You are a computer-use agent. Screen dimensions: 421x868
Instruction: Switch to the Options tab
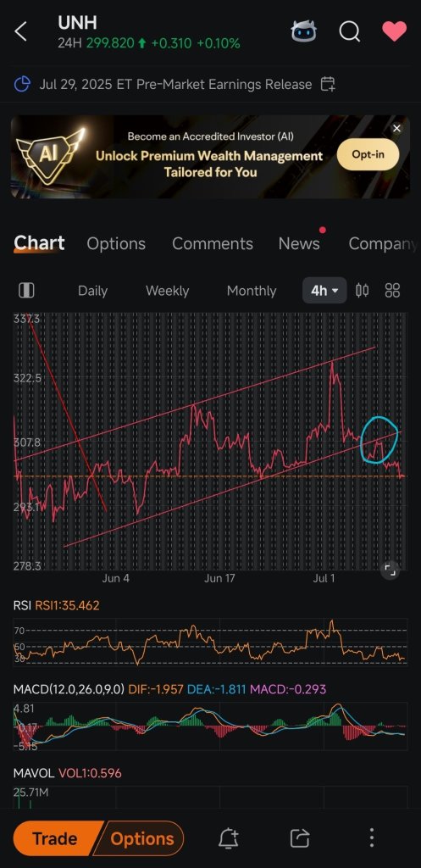[116, 243]
